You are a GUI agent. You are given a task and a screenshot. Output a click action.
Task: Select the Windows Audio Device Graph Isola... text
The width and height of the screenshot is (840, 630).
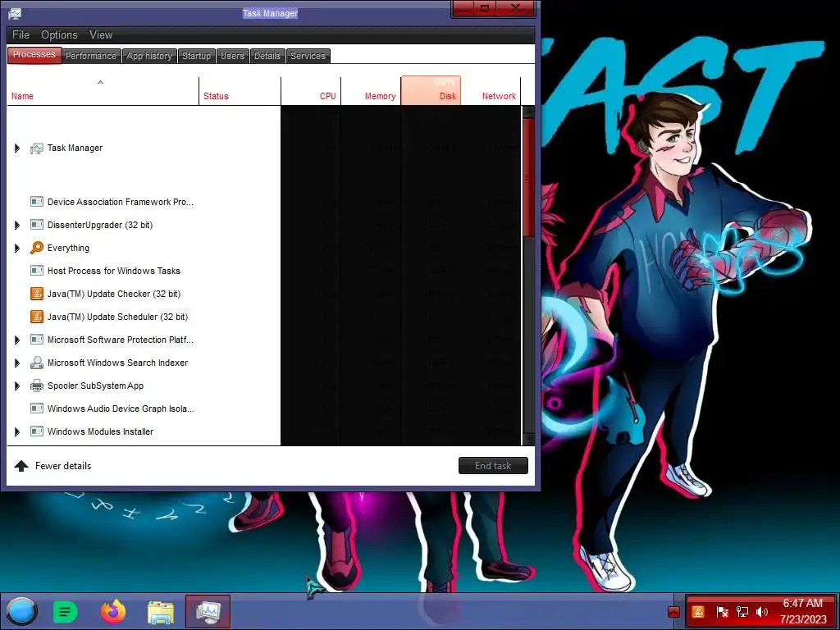click(x=121, y=409)
